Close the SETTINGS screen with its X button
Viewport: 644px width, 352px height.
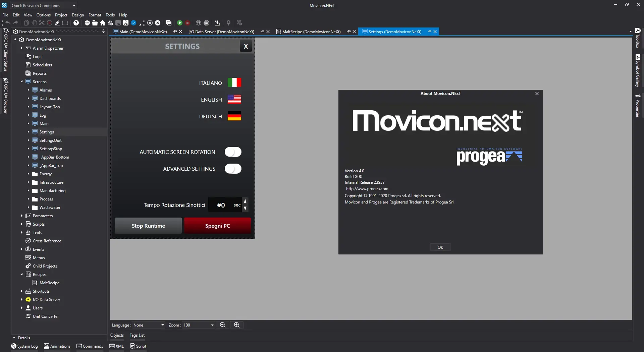(246, 46)
